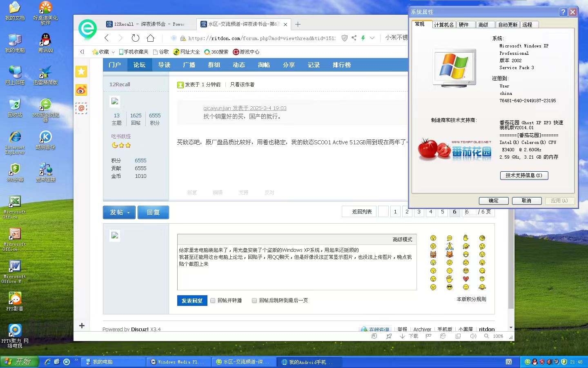Go to page 5 of the thread
Screen dimensions: 588x368
point(442,212)
